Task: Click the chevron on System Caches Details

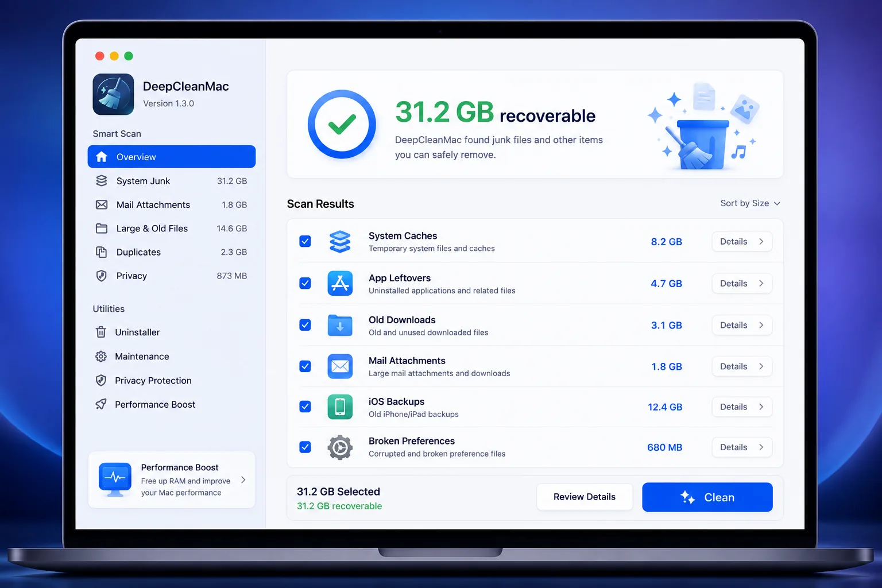Action: [761, 241]
